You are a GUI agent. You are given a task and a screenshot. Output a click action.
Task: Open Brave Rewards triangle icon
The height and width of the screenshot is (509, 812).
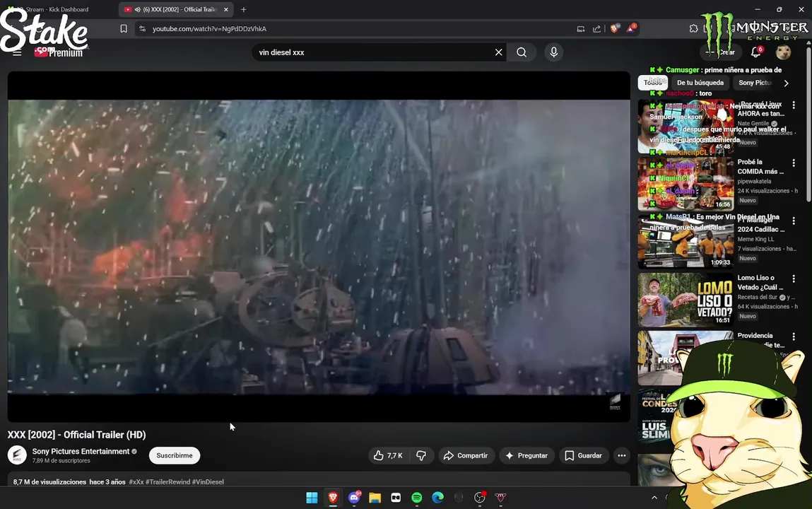pyautogui.click(x=631, y=28)
